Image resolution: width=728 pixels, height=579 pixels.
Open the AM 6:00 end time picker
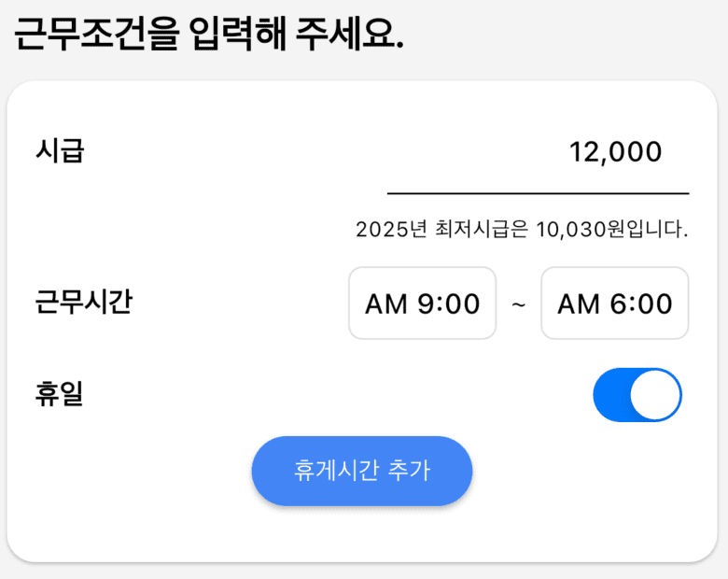614,304
